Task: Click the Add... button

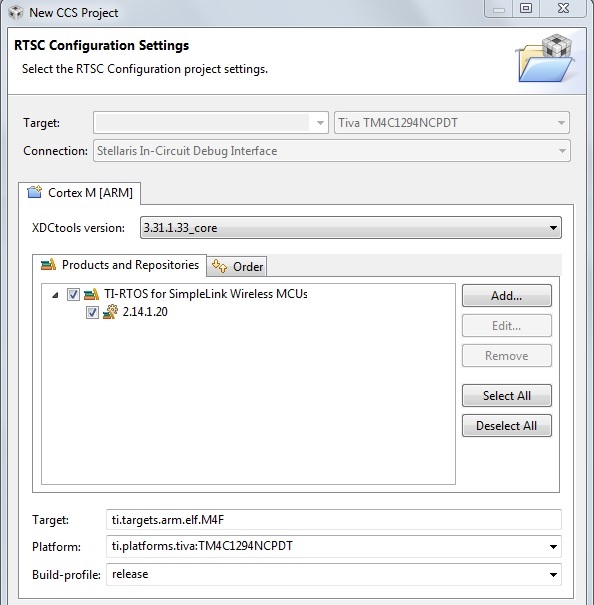Action: coord(507,296)
